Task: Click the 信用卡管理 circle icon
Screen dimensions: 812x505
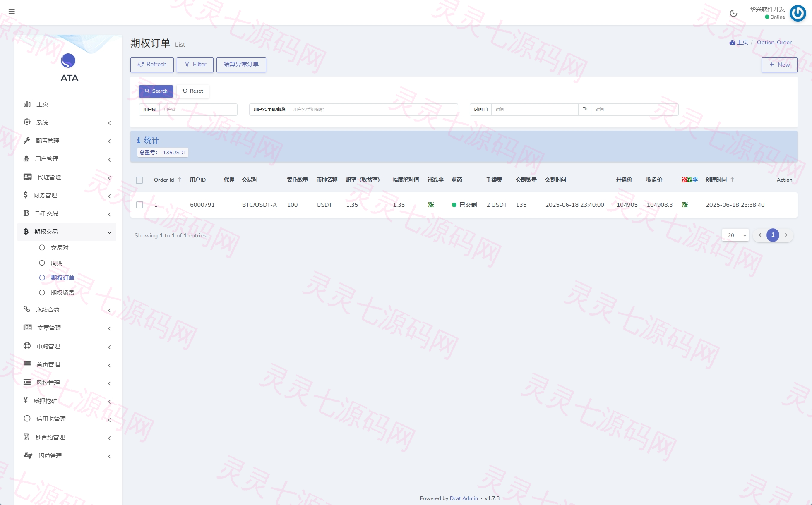Action: click(27, 419)
